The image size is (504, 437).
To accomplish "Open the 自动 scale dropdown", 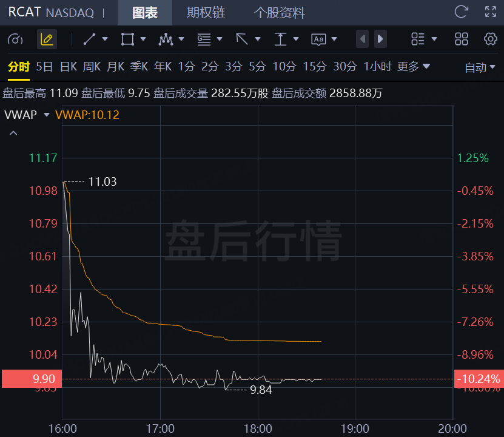I will [x=480, y=67].
